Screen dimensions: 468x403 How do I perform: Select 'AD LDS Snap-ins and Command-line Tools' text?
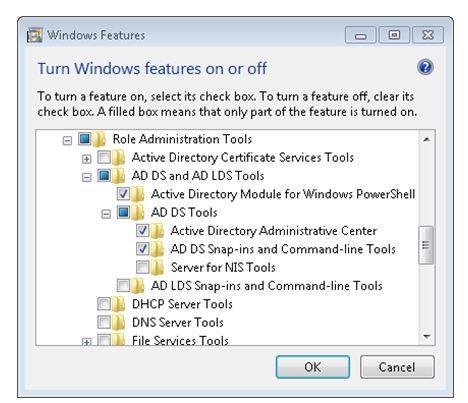point(267,286)
